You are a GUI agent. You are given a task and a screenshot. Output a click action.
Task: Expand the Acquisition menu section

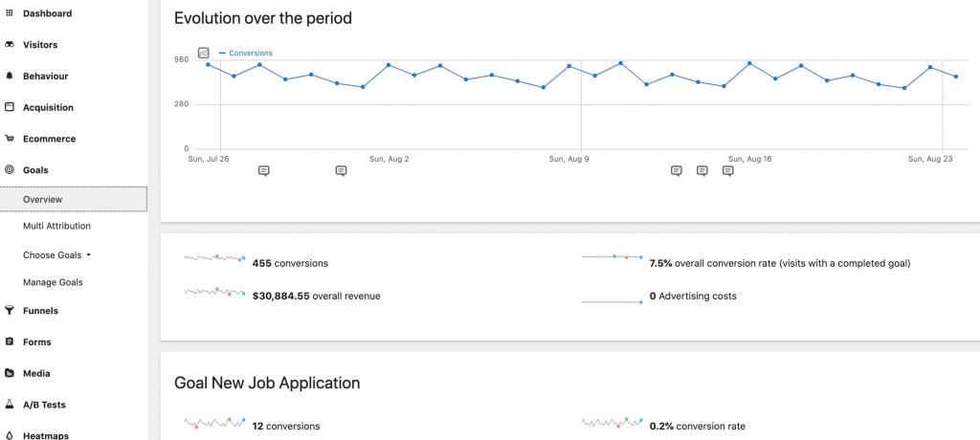[48, 107]
